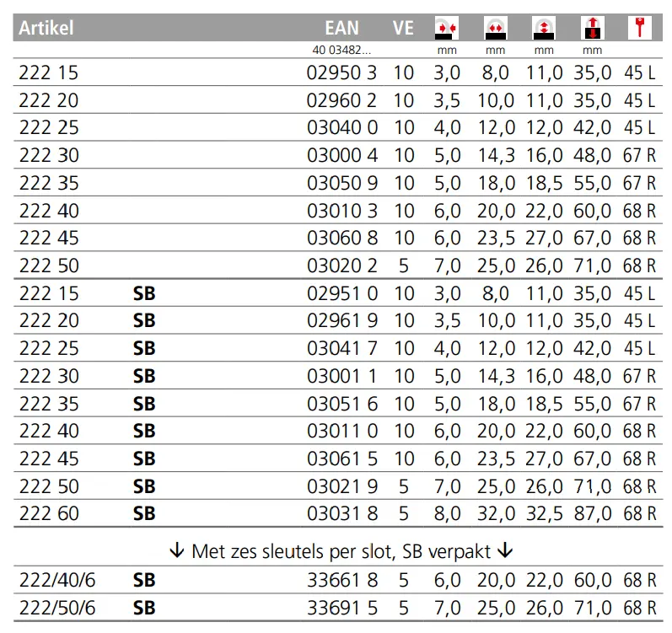The image size is (672, 633).
Task: Click 'SB' in the 222/40/6 row
Action: pos(144,581)
